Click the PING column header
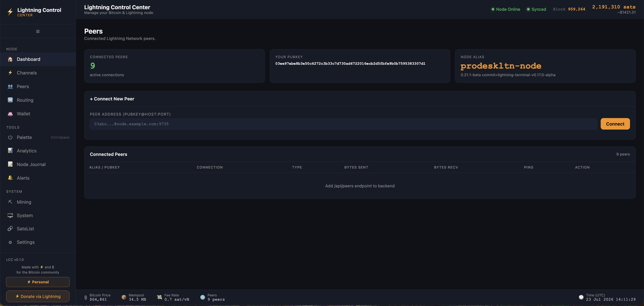The height and width of the screenshot is (306, 644). tap(528, 167)
